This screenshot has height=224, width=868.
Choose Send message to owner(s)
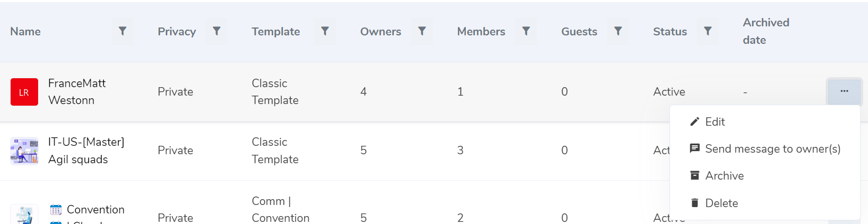(x=772, y=149)
